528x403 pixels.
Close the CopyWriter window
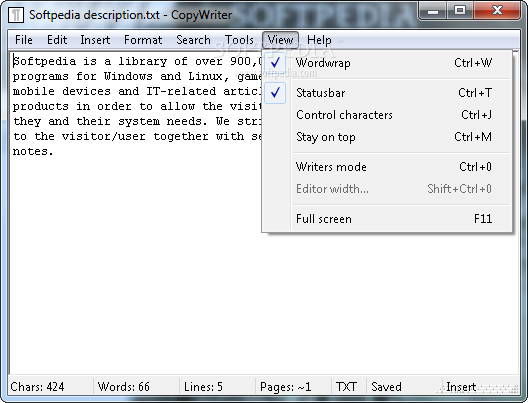(497, 11)
